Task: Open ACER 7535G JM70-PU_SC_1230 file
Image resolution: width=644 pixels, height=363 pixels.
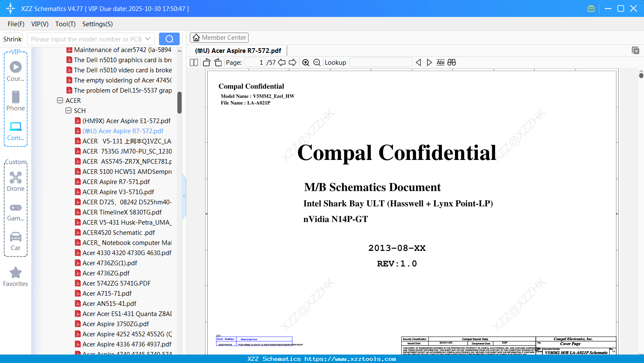Action: [x=127, y=151]
